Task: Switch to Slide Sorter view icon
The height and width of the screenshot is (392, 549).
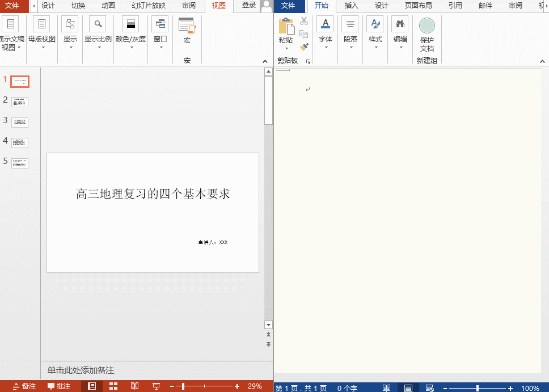Action: 113,386
